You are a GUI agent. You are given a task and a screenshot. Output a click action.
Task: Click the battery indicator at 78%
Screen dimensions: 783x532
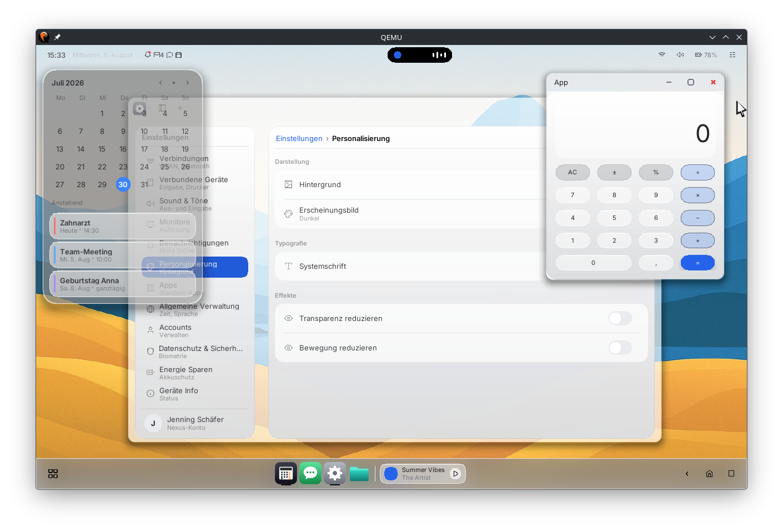click(x=706, y=55)
